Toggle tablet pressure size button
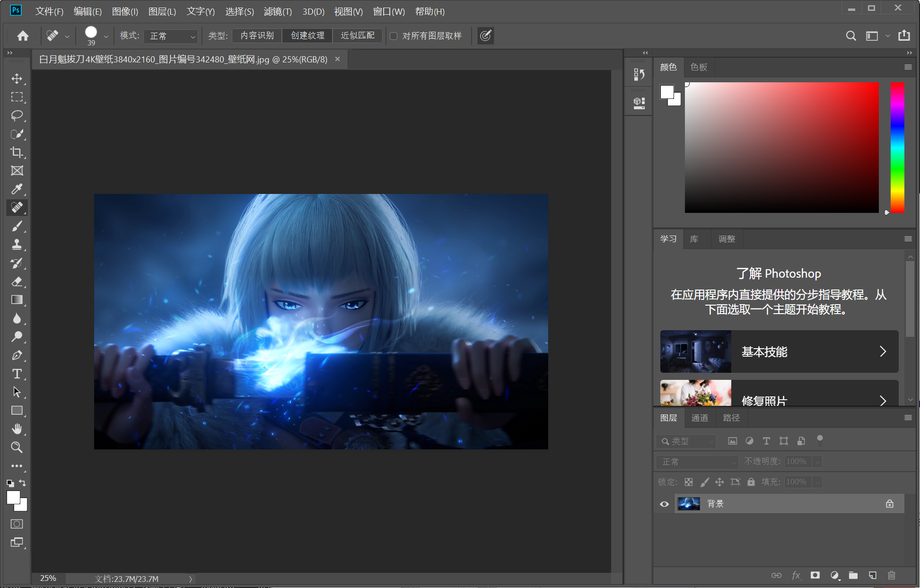The height and width of the screenshot is (588, 920). pyautogui.click(x=486, y=35)
